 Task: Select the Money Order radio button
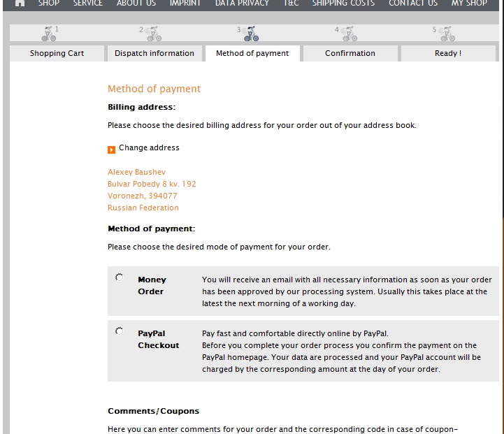click(120, 277)
